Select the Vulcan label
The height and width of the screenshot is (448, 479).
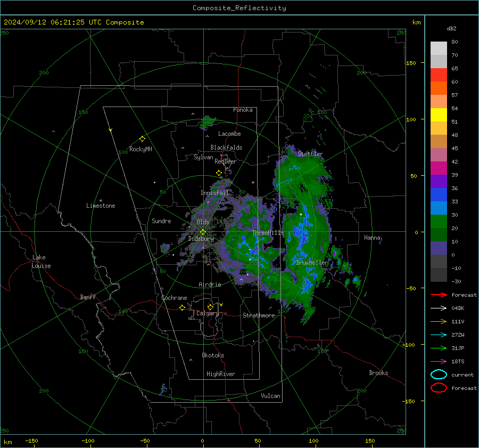coord(270,396)
